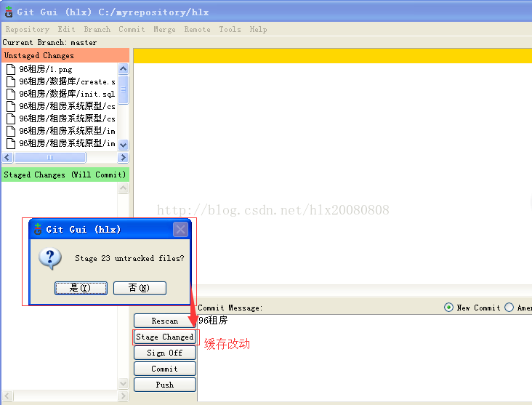Click the Sign Off button
Screen dimensions: 532x405
pos(164,353)
